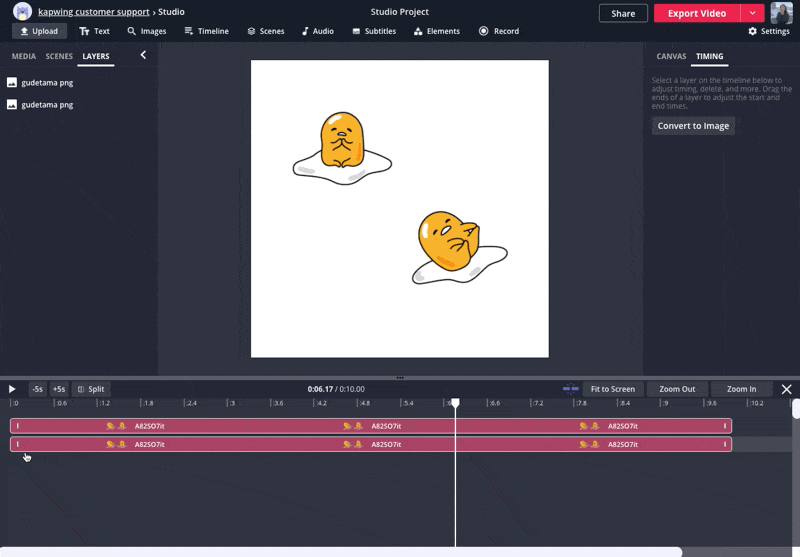This screenshot has height=557, width=800.
Task: Switch to the Media tab
Action: (24, 57)
